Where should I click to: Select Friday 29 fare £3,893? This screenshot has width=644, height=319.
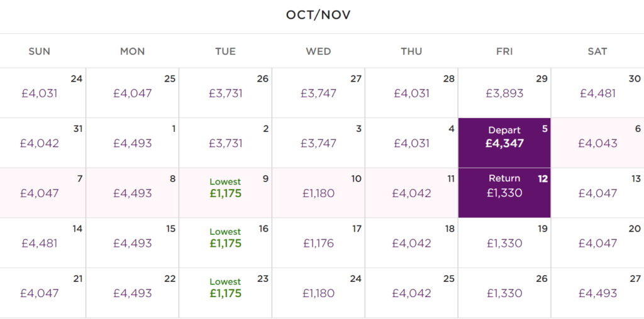[504, 93]
